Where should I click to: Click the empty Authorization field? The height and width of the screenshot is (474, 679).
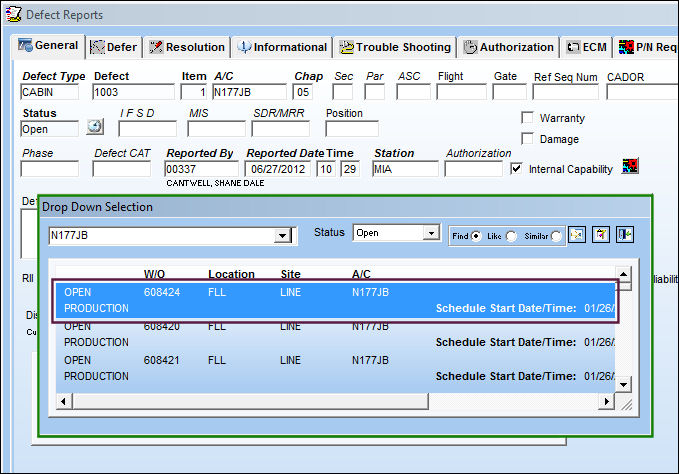point(473,169)
